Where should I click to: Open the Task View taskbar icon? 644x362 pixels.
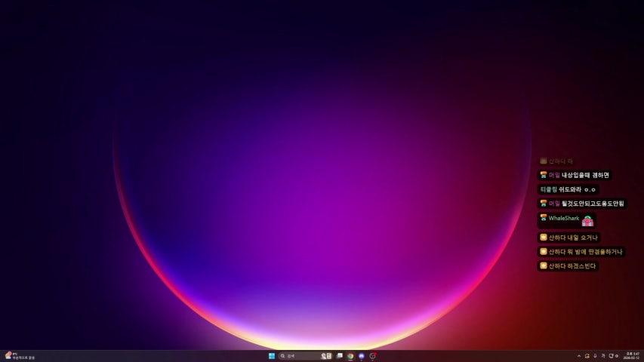tap(340, 356)
